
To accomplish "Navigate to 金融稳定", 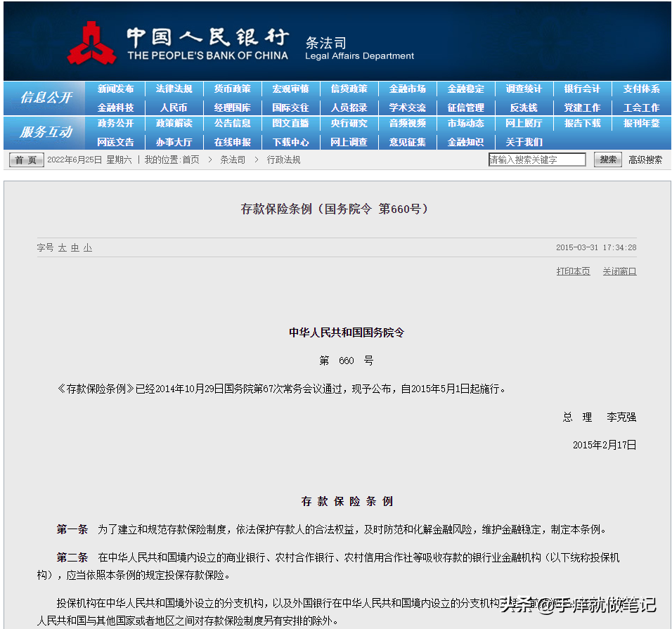I will (x=465, y=89).
